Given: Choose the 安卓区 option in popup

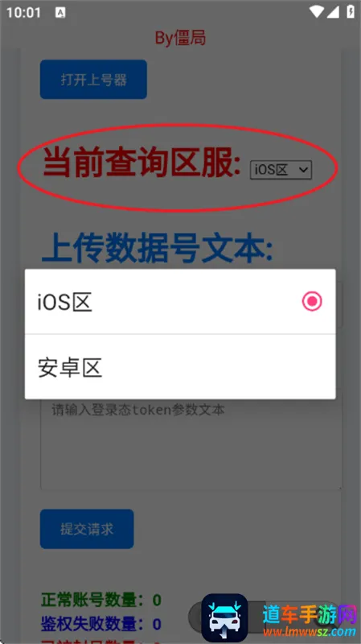Looking at the screenshot, I should tap(180, 367).
